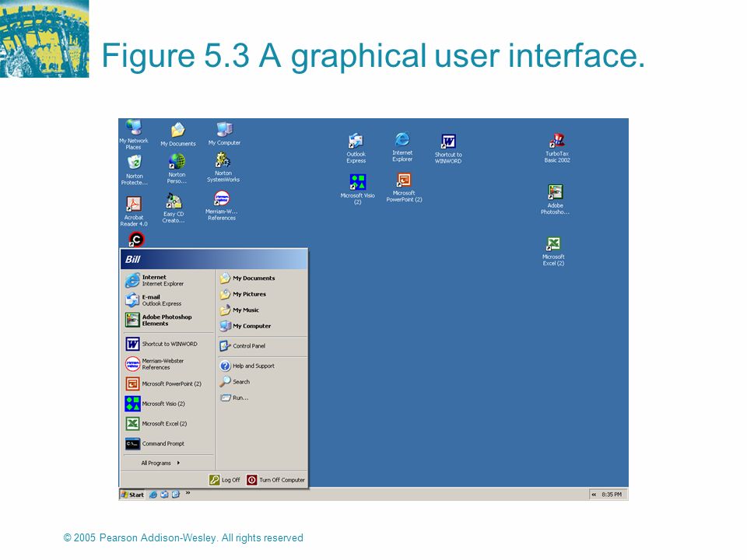Open My Documents in the Start menu

pos(262,278)
